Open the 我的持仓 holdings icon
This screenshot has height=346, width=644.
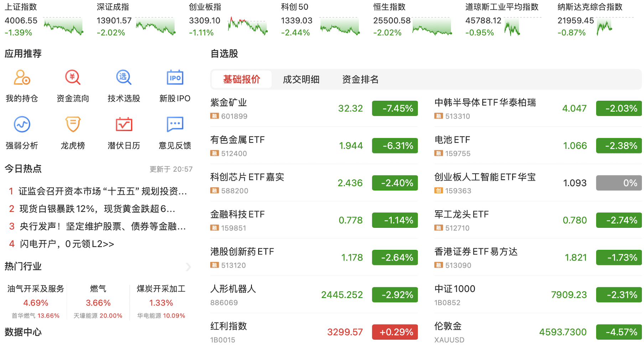(22, 78)
